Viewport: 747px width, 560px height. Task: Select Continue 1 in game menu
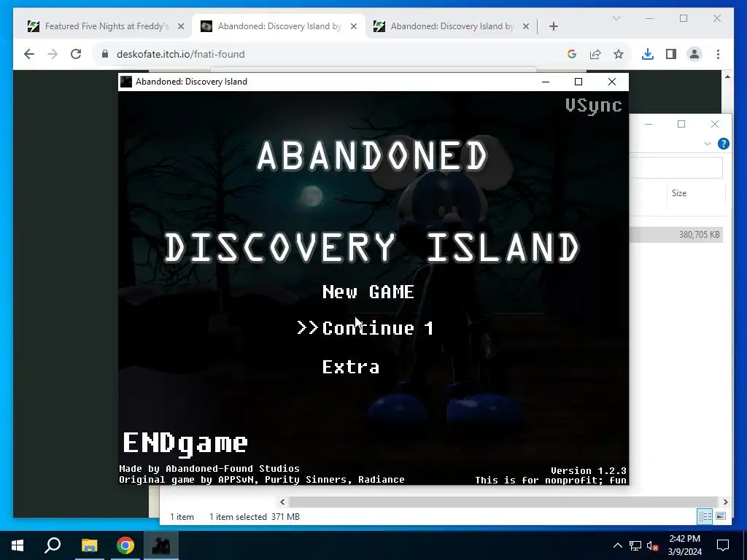[x=378, y=328]
